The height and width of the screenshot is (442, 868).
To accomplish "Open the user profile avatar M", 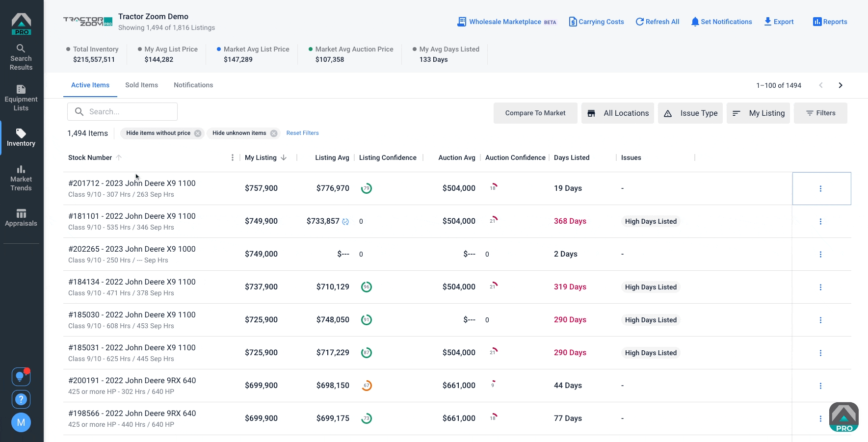I will click(21, 422).
